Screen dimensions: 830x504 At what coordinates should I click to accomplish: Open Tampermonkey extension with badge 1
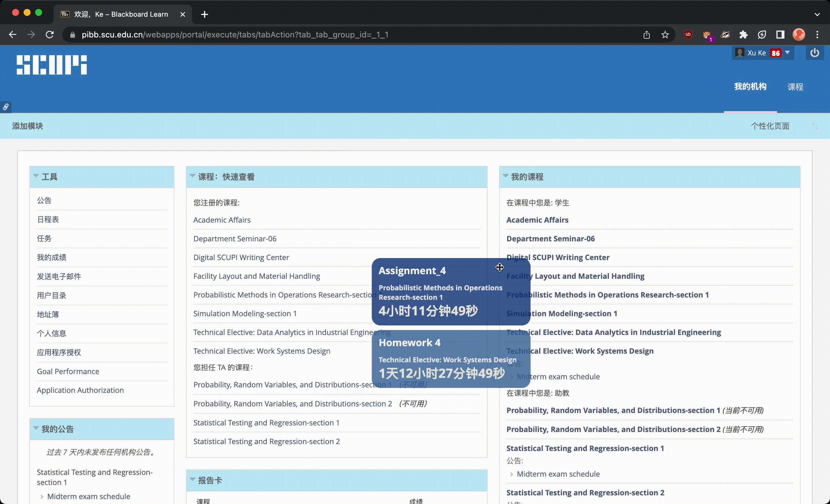coord(708,35)
